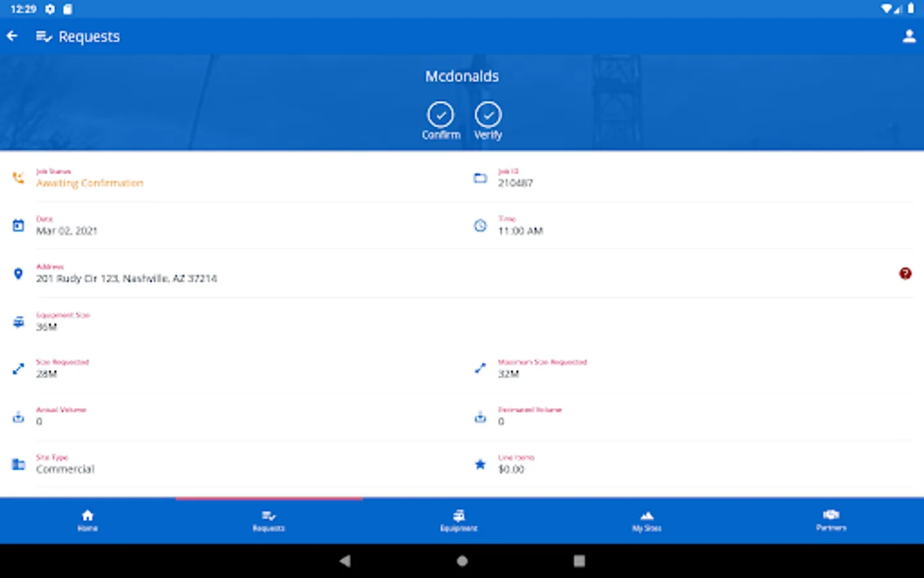Select the Estimated Volume value "0"
The height and width of the screenshot is (578, 924).
tap(501, 422)
